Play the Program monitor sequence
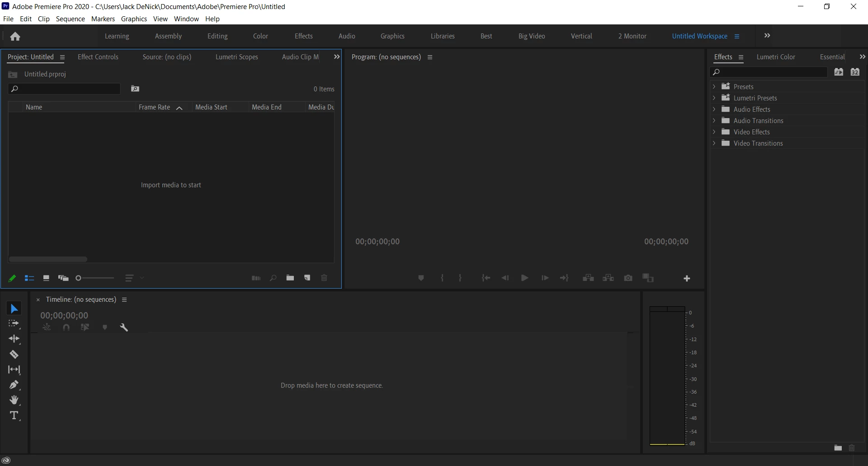The width and height of the screenshot is (868, 466). click(x=524, y=278)
